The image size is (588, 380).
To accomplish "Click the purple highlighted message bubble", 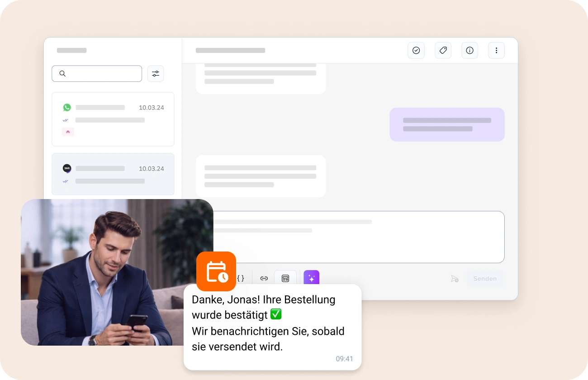I will coord(447,124).
